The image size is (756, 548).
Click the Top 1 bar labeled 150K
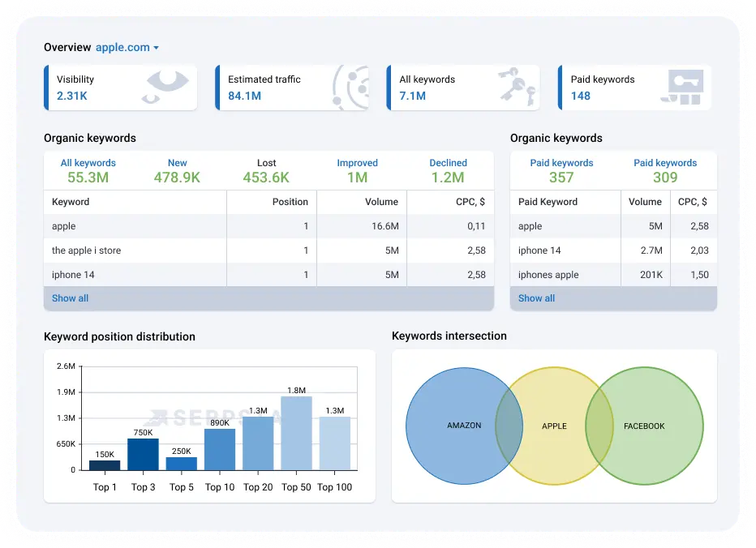coord(105,465)
